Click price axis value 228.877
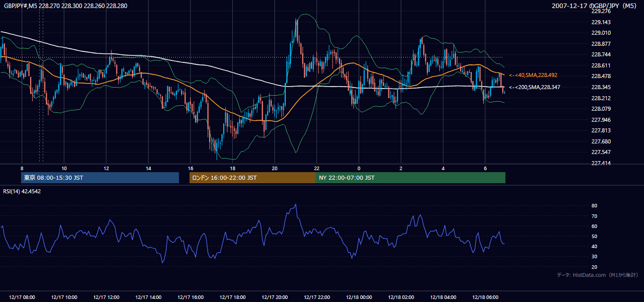This screenshot has height=302, width=644. pyautogui.click(x=601, y=44)
